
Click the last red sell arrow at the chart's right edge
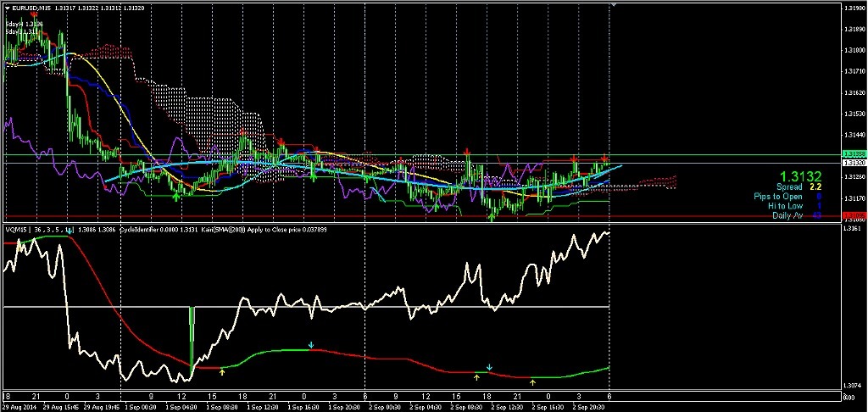604,159
